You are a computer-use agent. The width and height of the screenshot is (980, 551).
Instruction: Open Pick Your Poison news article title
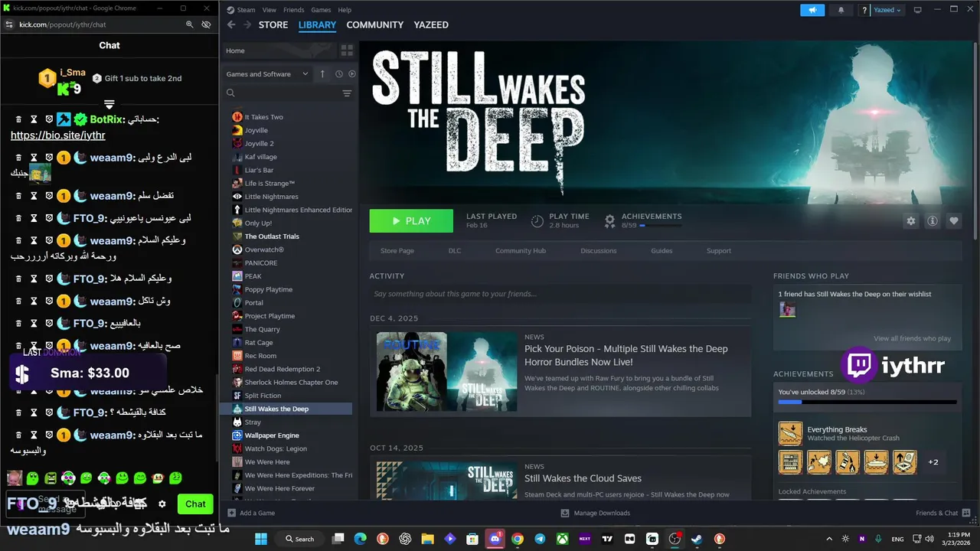click(x=626, y=355)
